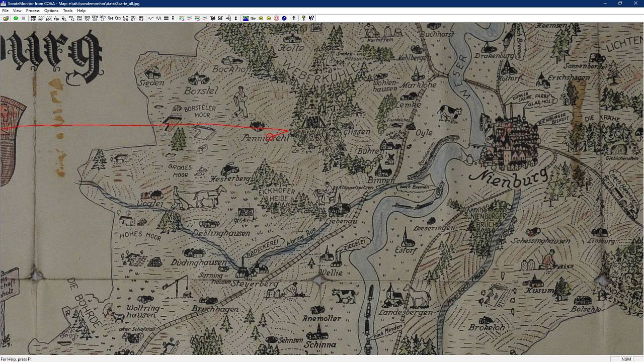Select the C34 sonde type toolbar button
Screen dimensions: 644x362
(110, 18)
